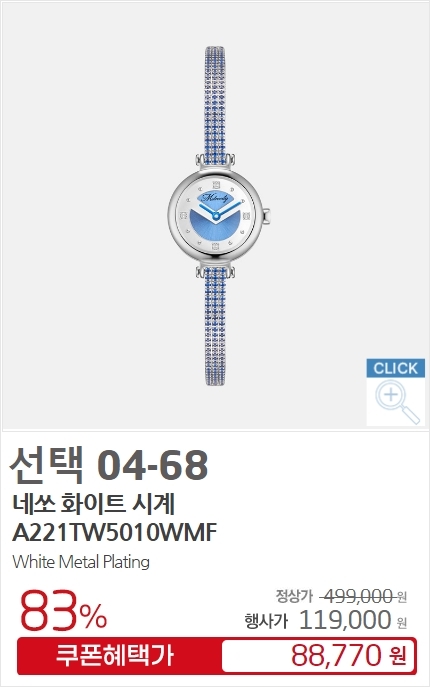430x687 pixels.
Task: Click the 83% discount label
Action: pyautogui.click(x=63, y=611)
